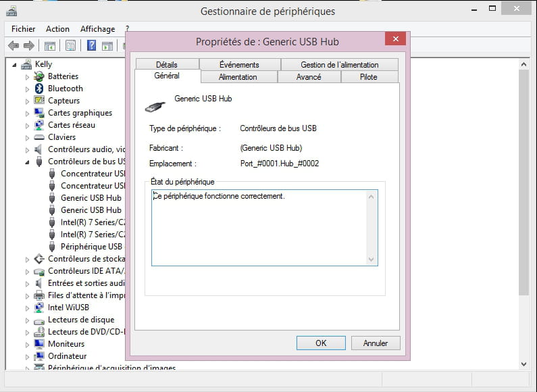Switch to the Pilote tab

point(369,77)
